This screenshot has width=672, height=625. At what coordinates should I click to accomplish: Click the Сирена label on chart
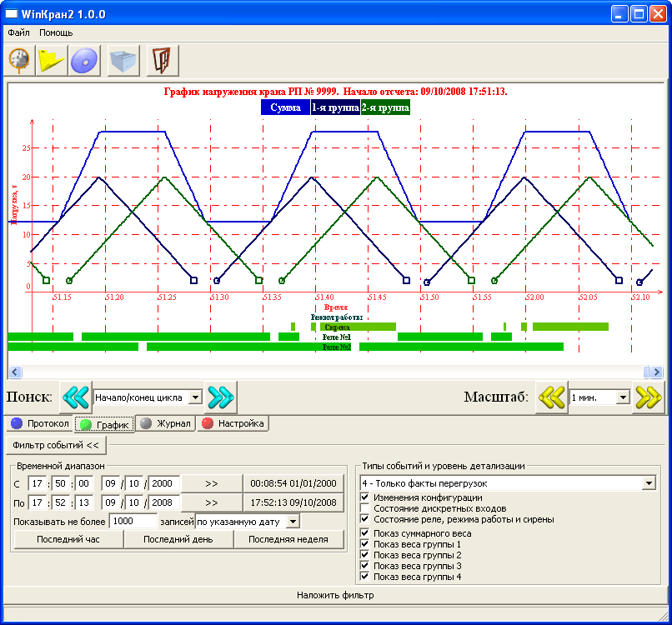337,327
